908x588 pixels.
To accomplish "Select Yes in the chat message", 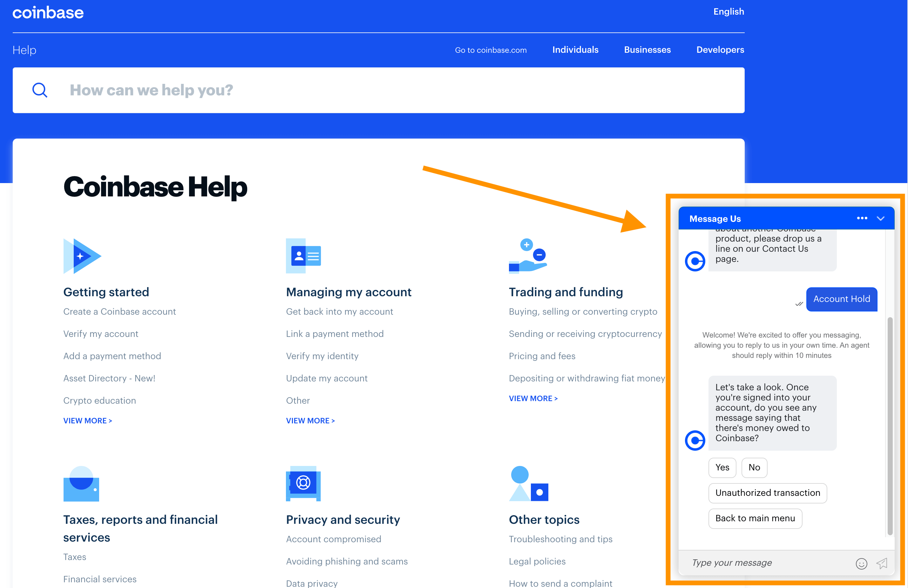I will pyautogui.click(x=723, y=467).
